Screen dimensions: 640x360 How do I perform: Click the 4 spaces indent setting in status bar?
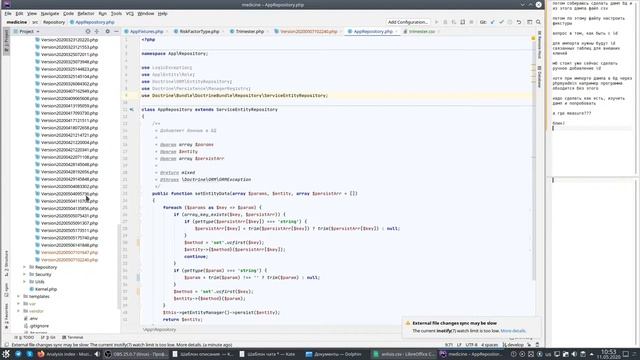489,345
